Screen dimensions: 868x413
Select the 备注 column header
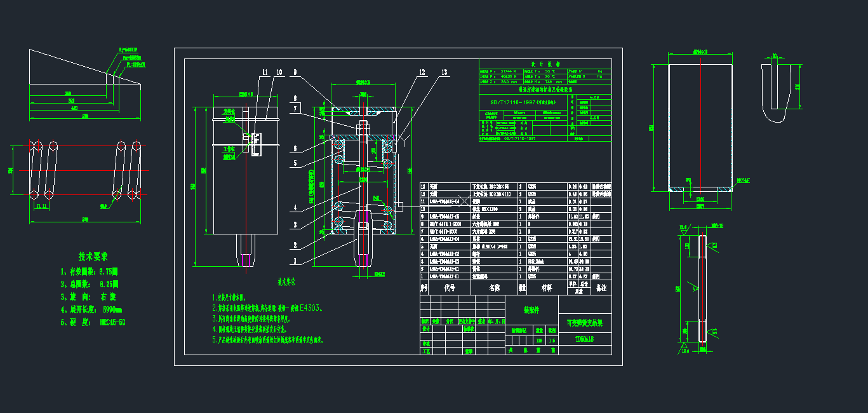[601, 288]
